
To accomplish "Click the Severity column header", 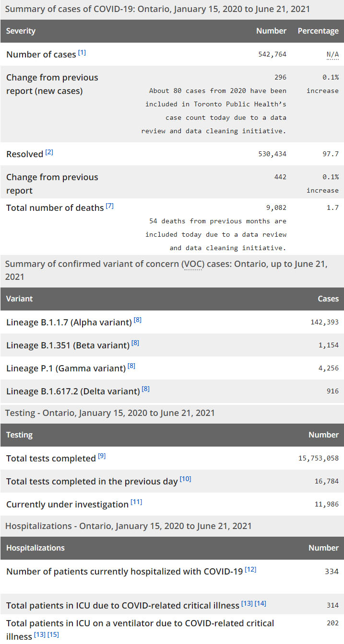I will click(x=21, y=31).
